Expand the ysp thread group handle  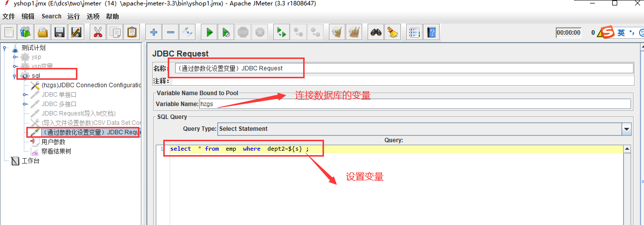point(15,57)
